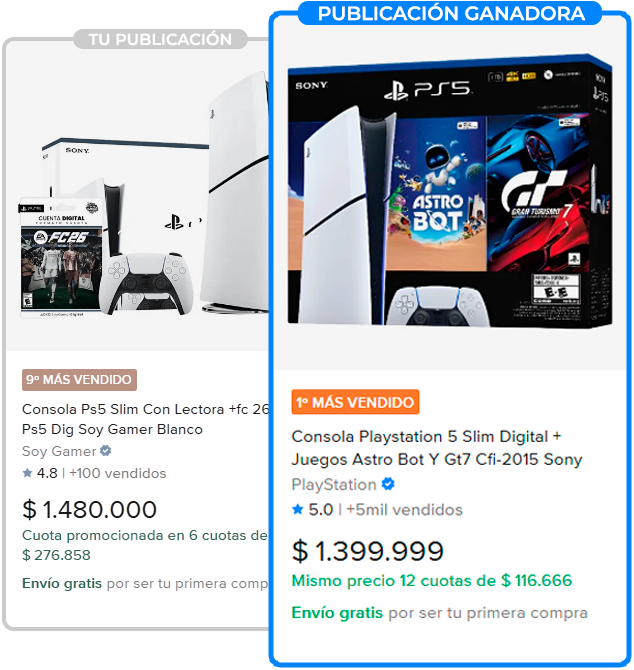Click the Gran Turismo 7 cover art
The width and height of the screenshot is (634, 670).
point(538,192)
